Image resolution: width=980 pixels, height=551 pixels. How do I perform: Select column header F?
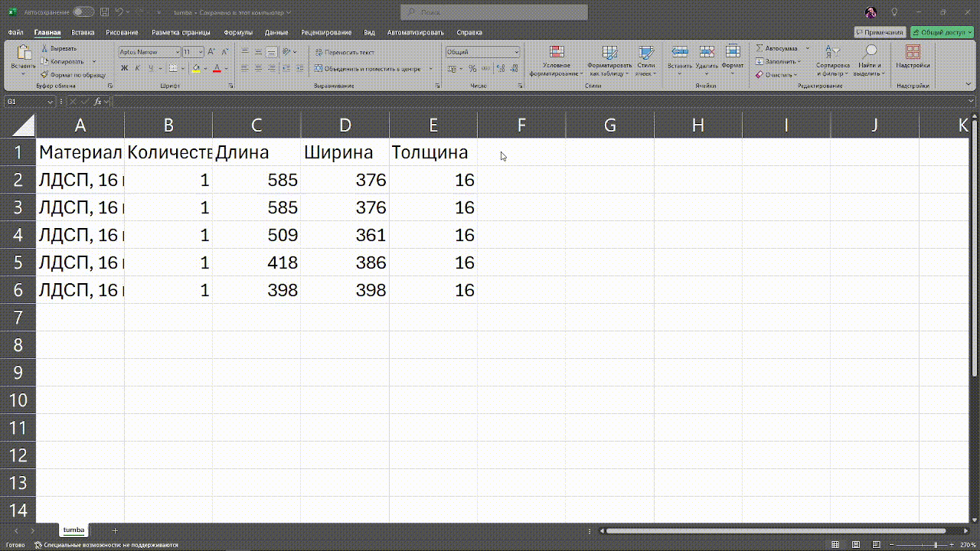click(x=521, y=126)
